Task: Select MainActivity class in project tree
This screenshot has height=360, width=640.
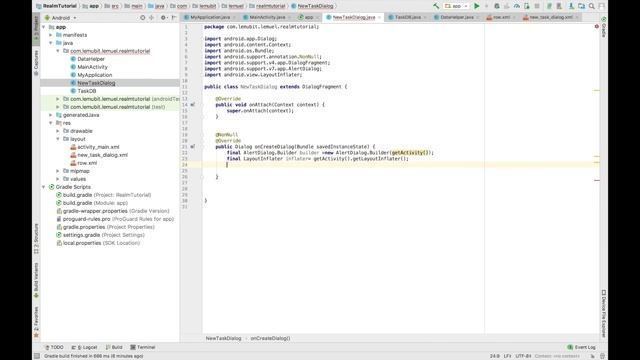Action: pos(93,67)
